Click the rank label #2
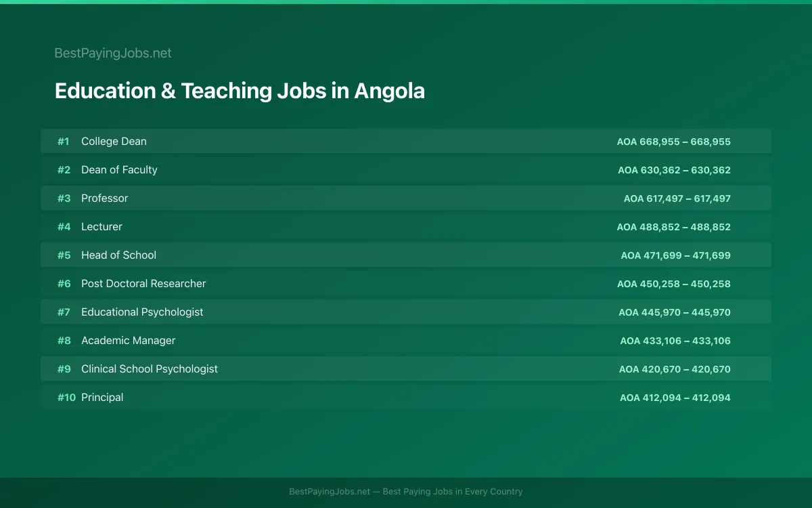 click(x=64, y=170)
